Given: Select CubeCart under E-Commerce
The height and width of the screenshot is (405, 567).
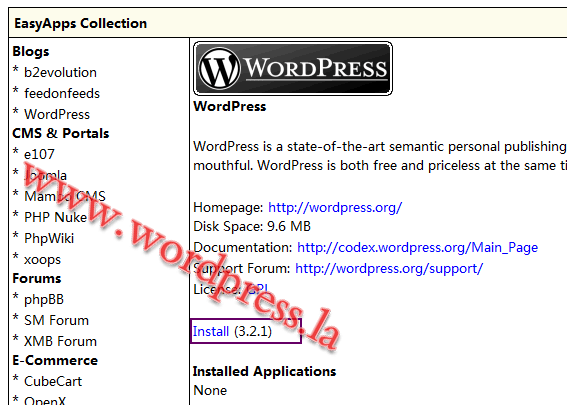Looking at the screenshot, I should 53,381.
